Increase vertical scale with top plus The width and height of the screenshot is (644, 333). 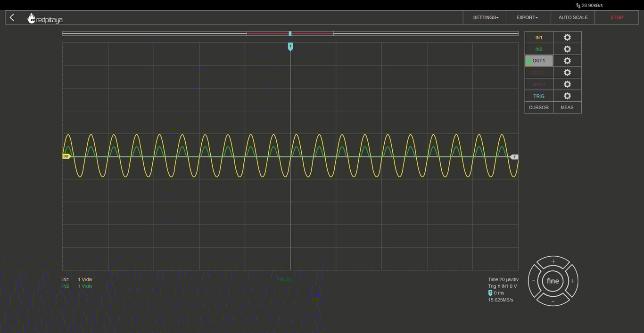pyautogui.click(x=553, y=261)
